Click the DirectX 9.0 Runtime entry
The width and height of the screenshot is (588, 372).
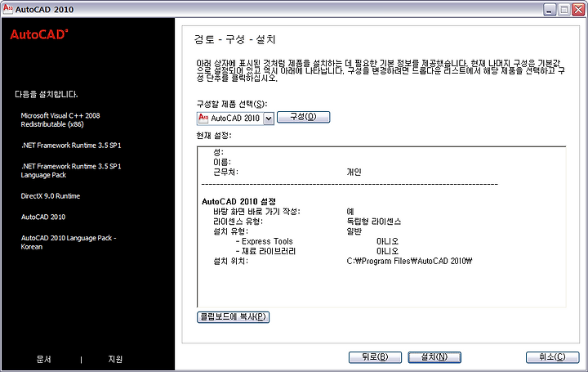click(x=51, y=196)
